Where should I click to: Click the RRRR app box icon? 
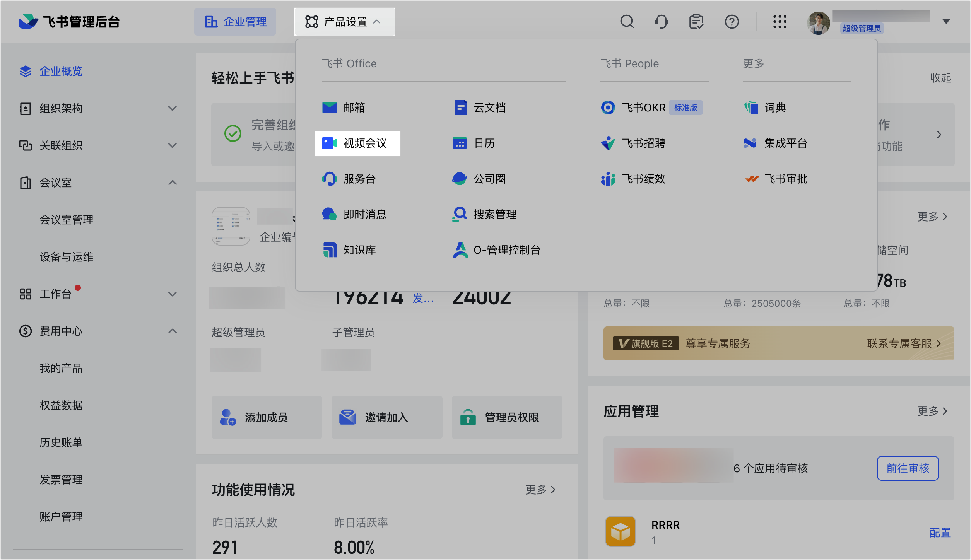620,531
